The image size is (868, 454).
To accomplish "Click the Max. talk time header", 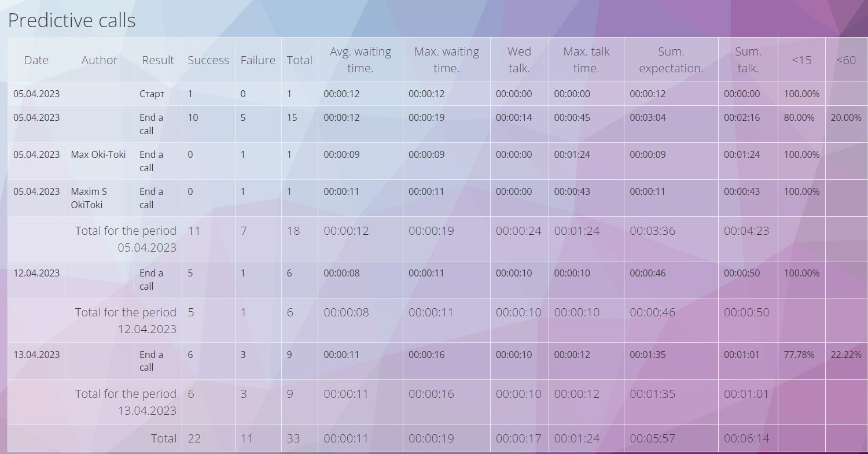I will click(x=586, y=60).
